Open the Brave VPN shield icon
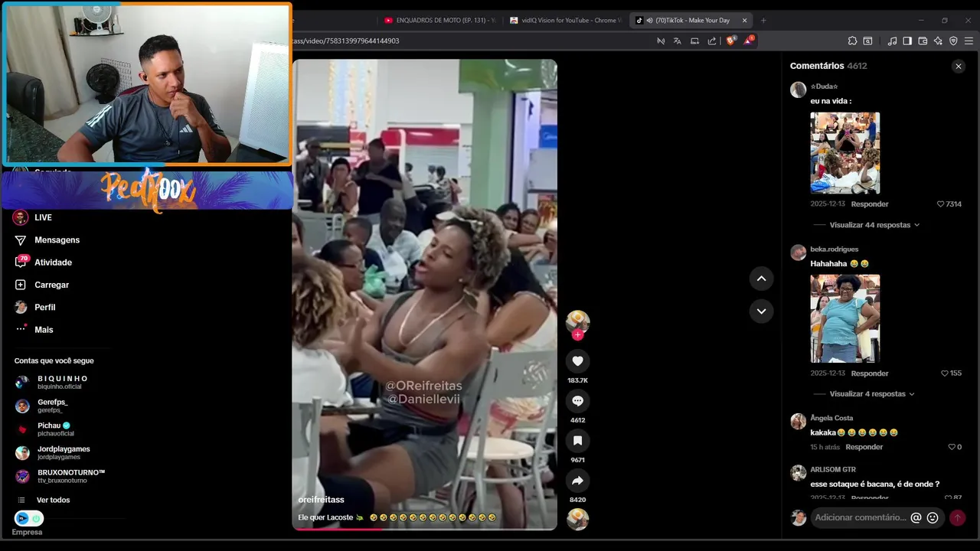The height and width of the screenshot is (551, 980). tap(953, 41)
